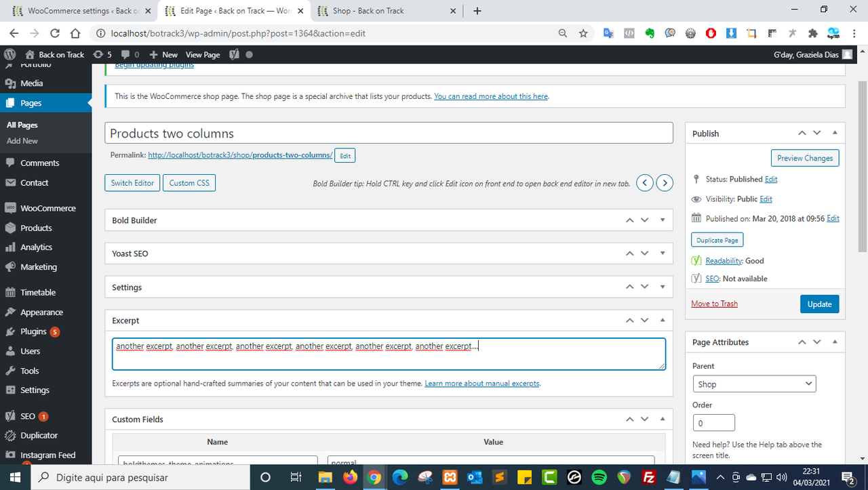Toggle the Settings panel triangle
The width and height of the screenshot is (868, 490).
click(x=663, y=287)
